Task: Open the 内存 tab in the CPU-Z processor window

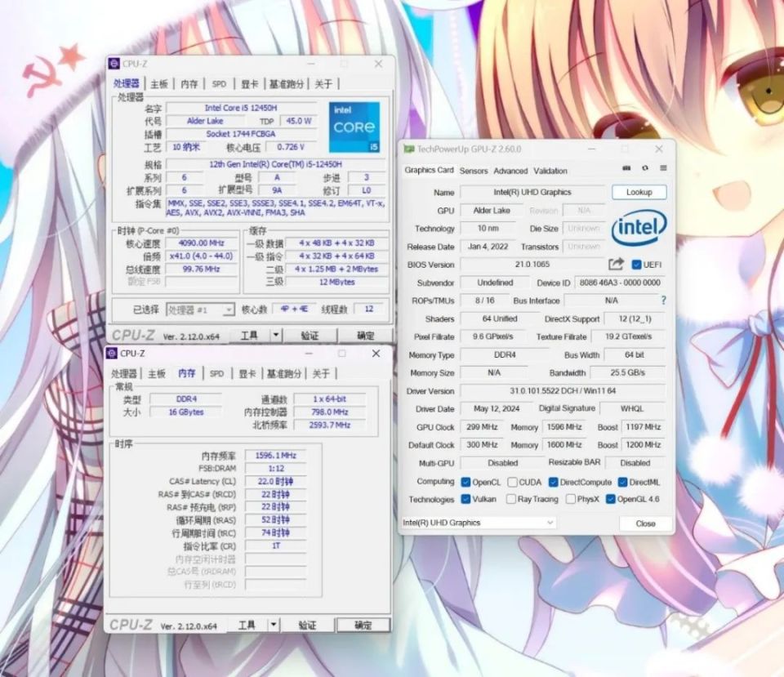Action: coord(189,84)
